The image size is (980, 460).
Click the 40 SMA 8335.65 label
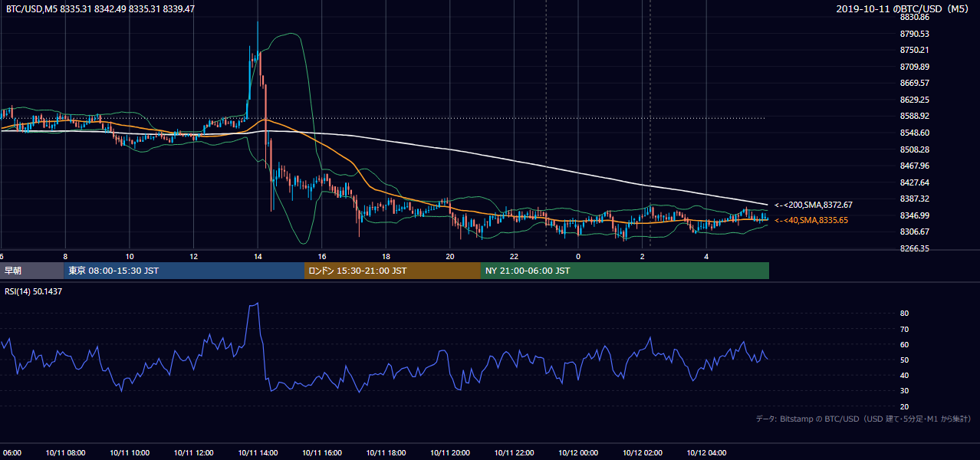point(811,221)
